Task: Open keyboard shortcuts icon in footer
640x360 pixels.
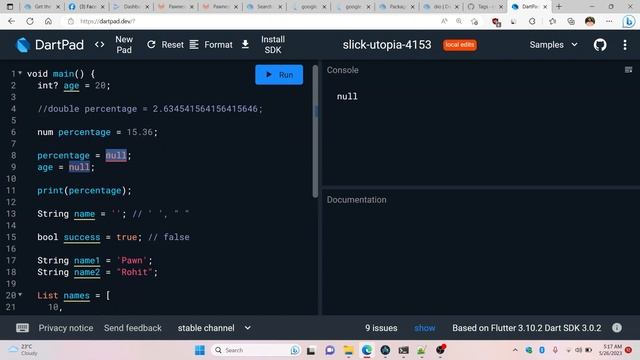Action: (x=22, y=328)
